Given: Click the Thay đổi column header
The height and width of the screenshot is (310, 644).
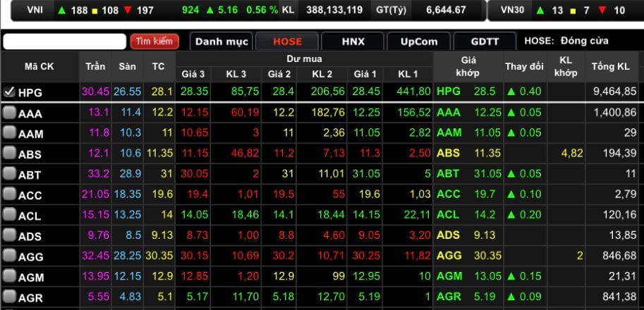Looking at the screenshot, I should tap(525, 66).
